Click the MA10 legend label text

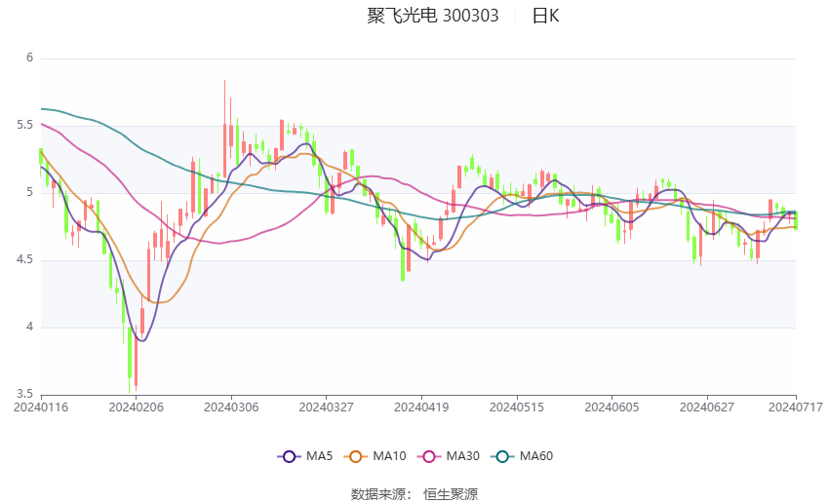point(389,456)
